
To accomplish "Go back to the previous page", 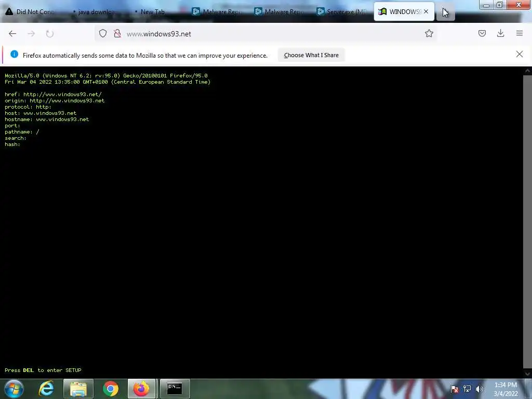I will 12,34.
